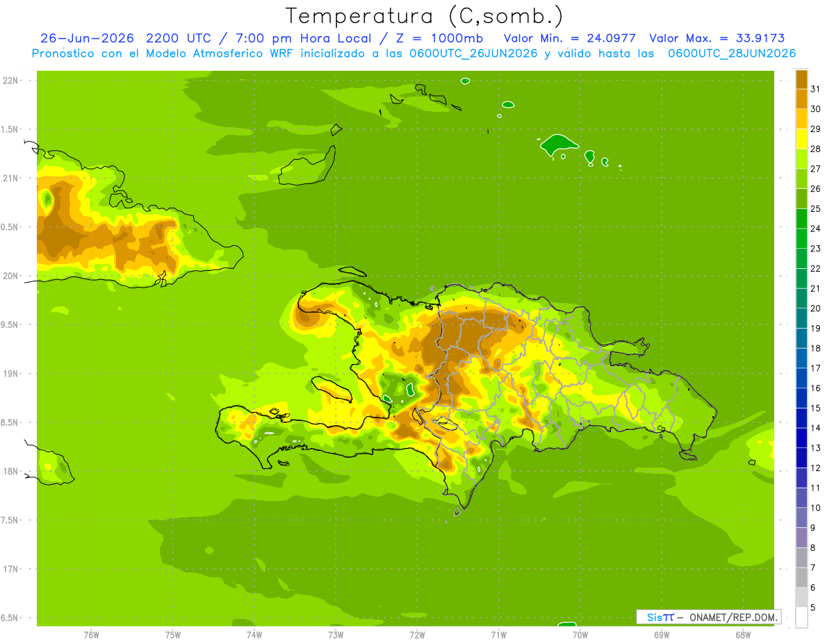
Task: Pick the legend swatch between 25 and 26
Action: (801, 199)
